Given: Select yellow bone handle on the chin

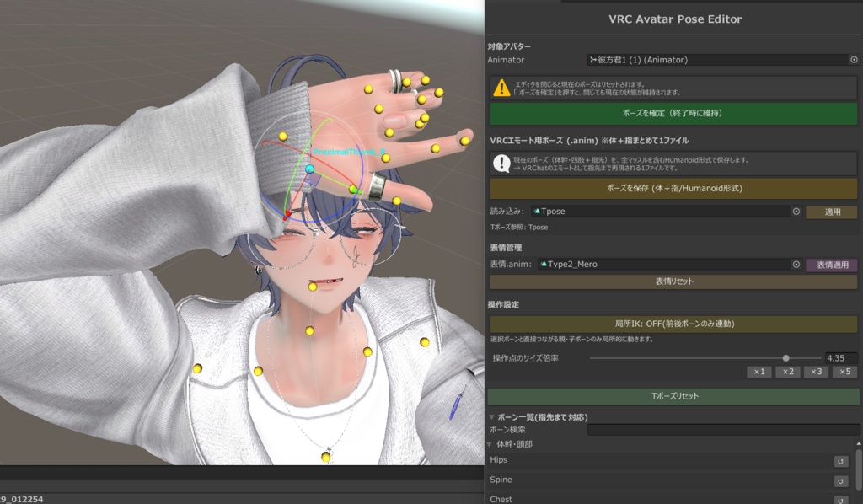Looking at the screenshot, I should [x=313, y=287].
